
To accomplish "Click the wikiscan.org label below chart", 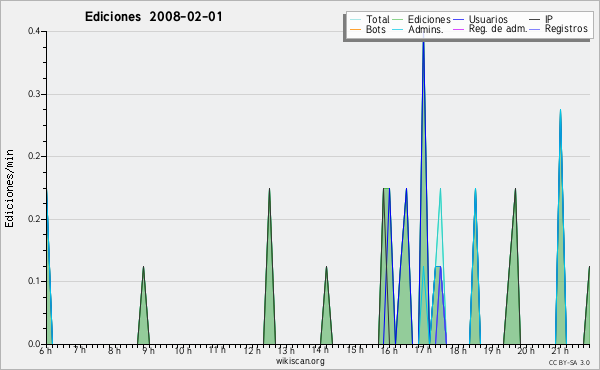I will click(x=300, y=361).
